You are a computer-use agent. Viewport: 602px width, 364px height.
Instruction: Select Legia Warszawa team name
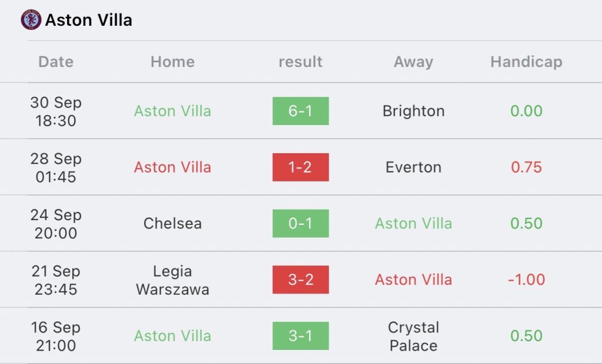(172, 280)
